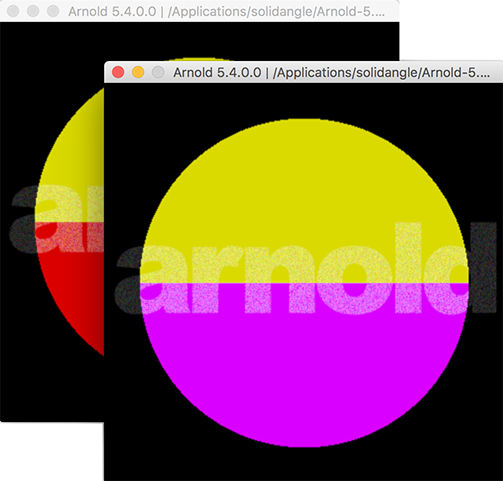This screenshot has height=481, width=503.
Task: Minimize the front Arnold window with yellow button
Action: point(138,72)
